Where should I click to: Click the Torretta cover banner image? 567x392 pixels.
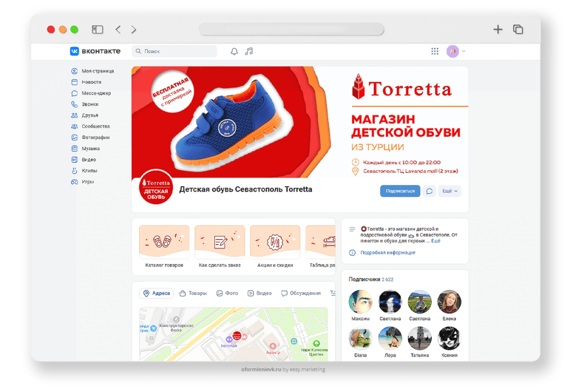(300, 122)
